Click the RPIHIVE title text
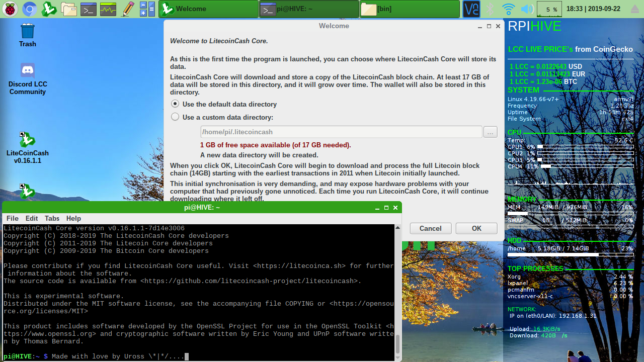 [534, 26]
